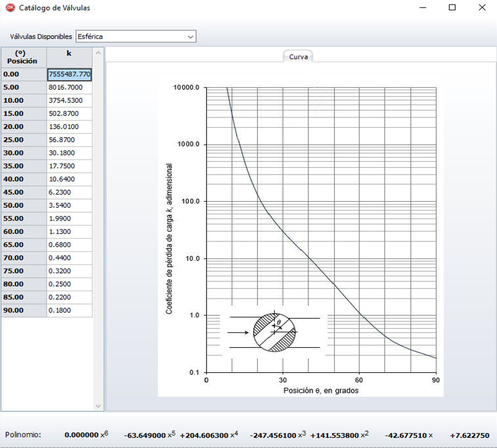Click the position row header 30.00
This screenshot has height=448, width=497.
click(24, 153)
